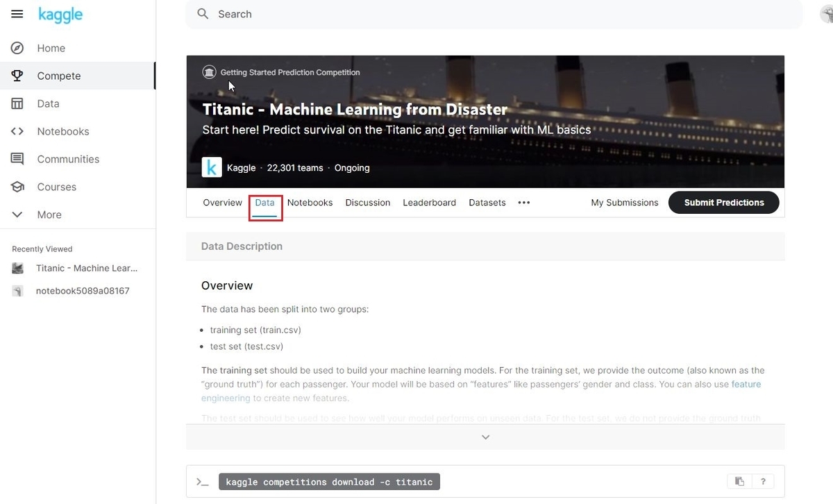Click the Data table icon in sidebar
The image size is (833, 504).
[17, 103]
